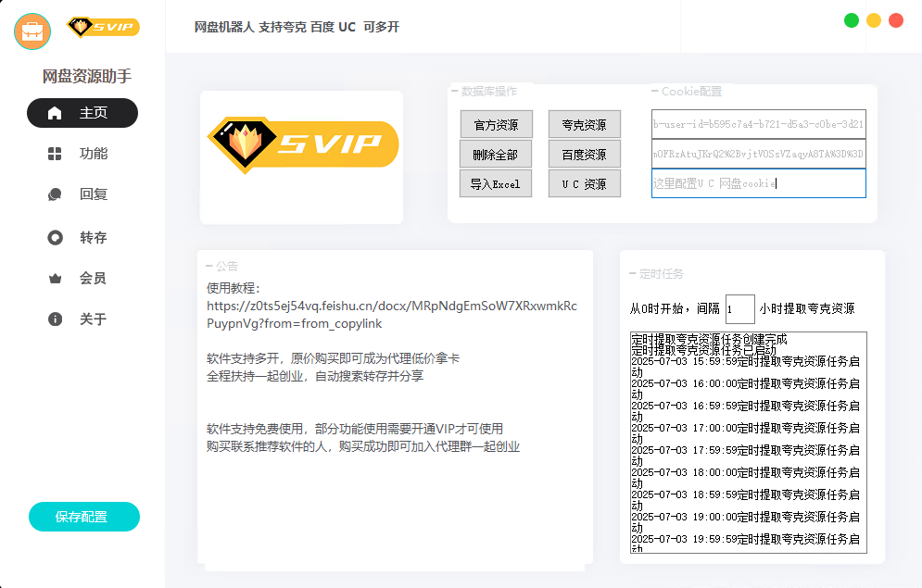Click the log entry at 2025-07-03 15:59:59
This screenshot has width=922, height=588.
click(746, 367)
